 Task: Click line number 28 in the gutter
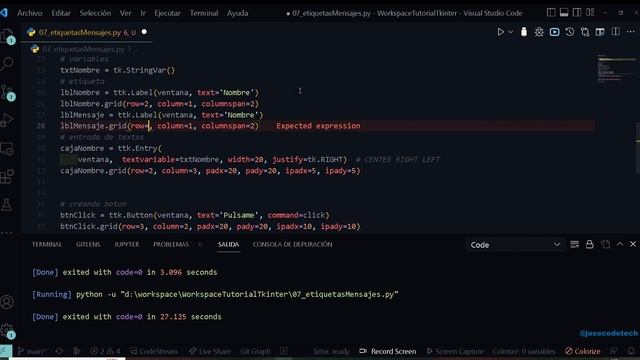[x=40, y=126]
